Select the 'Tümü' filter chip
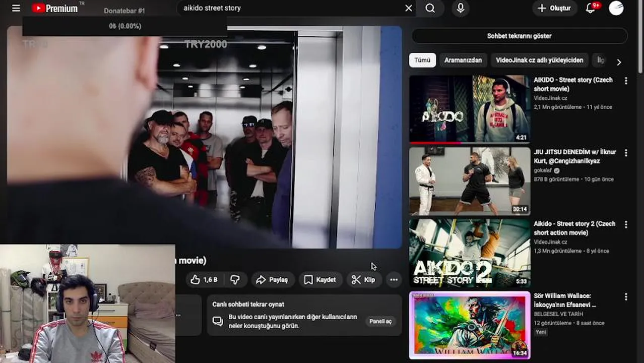Viewport: 644px width, 363px height. point(422,60)
